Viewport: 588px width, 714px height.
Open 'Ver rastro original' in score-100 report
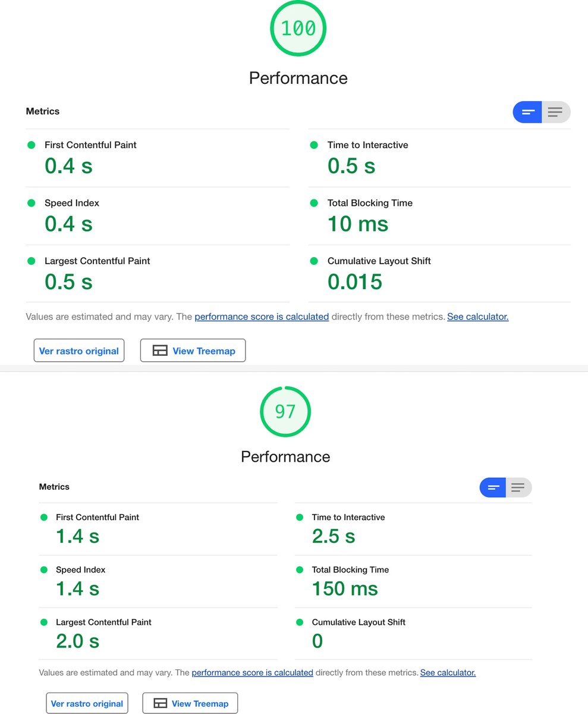pyautogui.click(x=79, y=351)
